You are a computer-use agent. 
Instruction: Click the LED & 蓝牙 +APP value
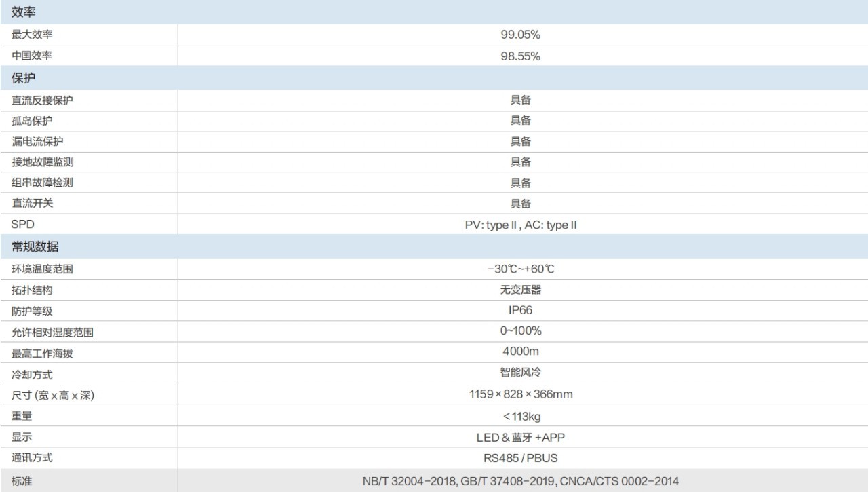520,438
